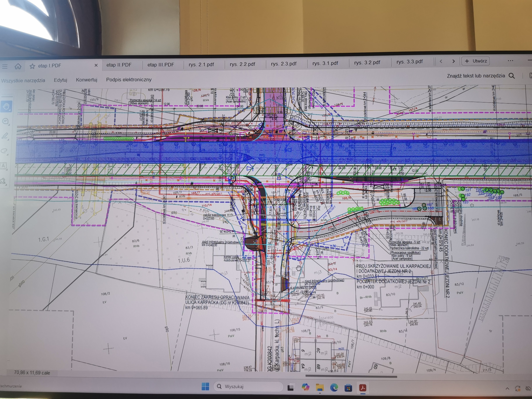This screenshot has width=532, height=399.
Task: Click the POCZĄTEK DODATKOWEJ JEZDNI Nr 2 label
Action: (393, 282)
